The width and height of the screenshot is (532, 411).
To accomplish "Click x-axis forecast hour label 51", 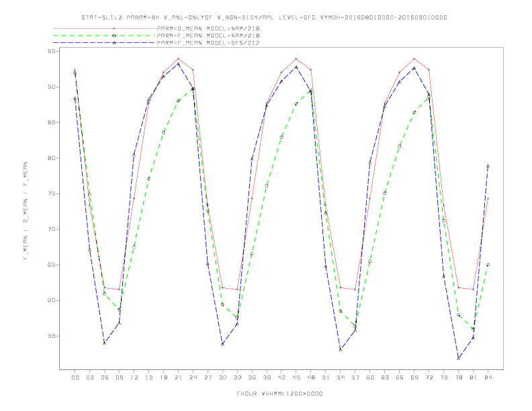I will pos(326,377).
